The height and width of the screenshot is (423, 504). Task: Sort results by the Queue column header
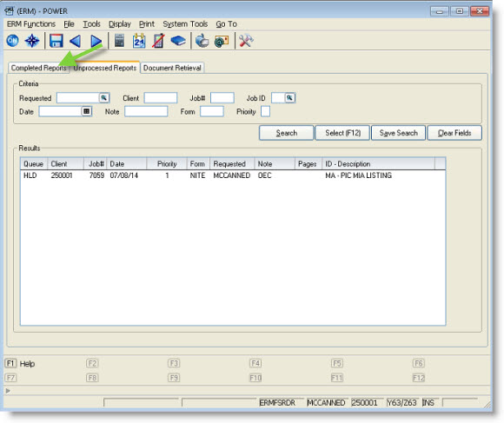tap(34, 164)
